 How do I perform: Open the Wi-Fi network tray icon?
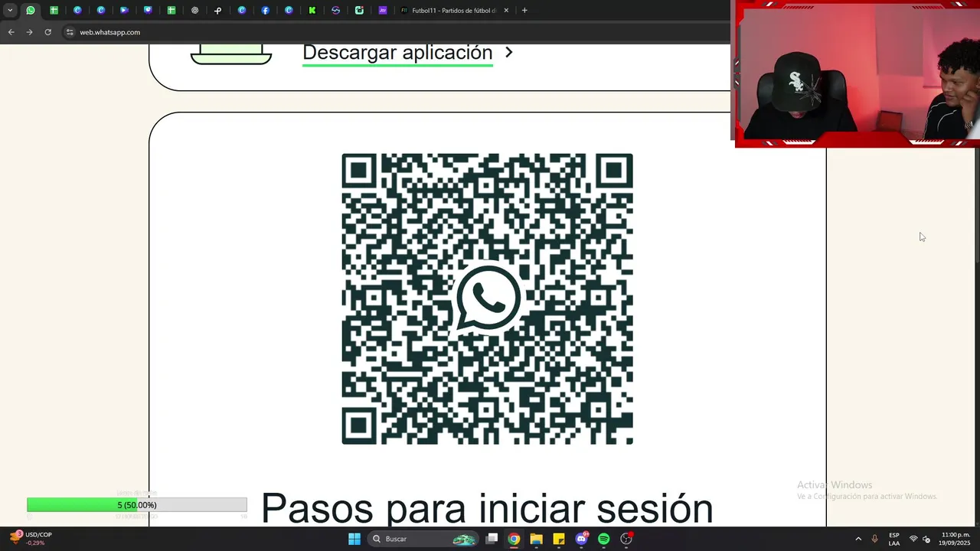913,539
